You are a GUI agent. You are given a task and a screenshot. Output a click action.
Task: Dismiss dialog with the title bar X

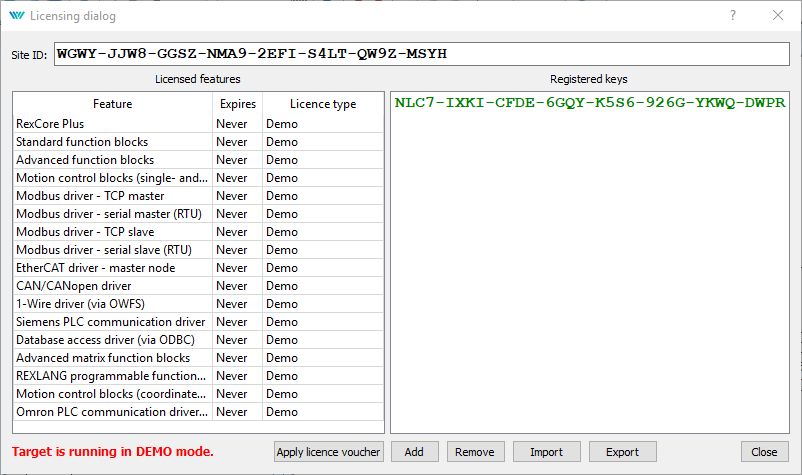(x=777, y=15)
